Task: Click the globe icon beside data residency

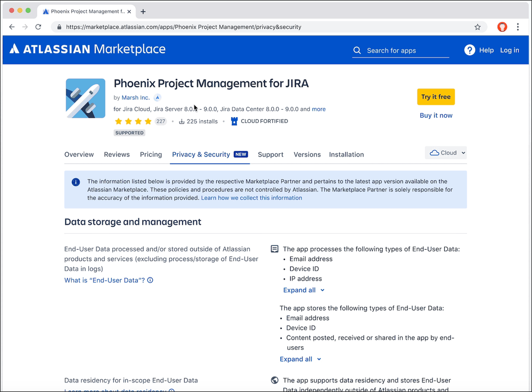Action: click(275, 380)
